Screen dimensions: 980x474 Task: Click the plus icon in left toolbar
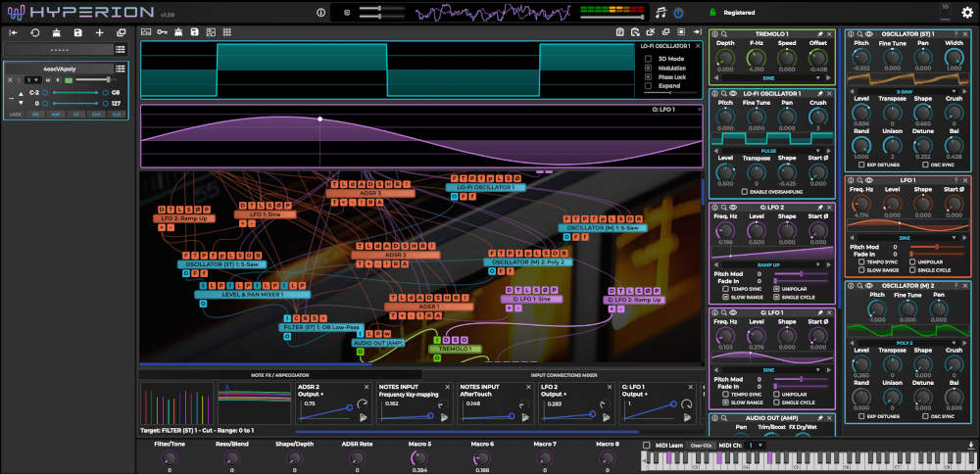[x=100, y=32]
